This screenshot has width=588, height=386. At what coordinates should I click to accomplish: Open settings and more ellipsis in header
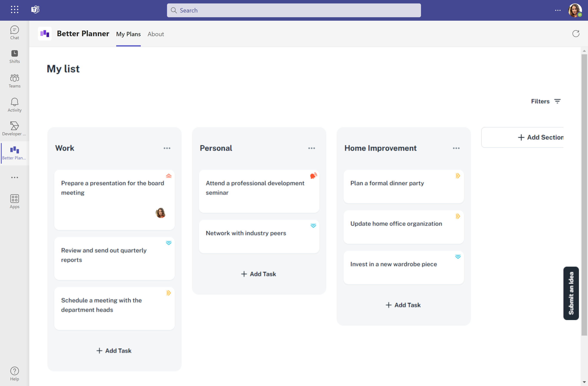tap(558, 10)
